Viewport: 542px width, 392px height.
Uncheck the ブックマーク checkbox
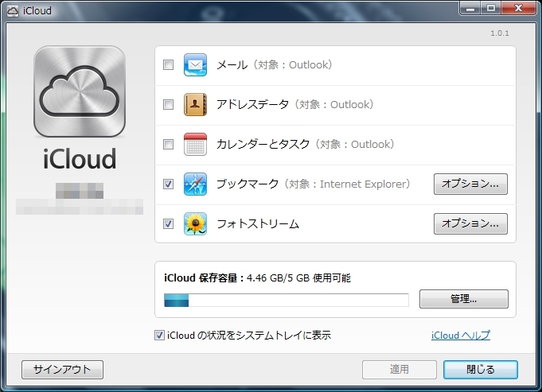click(169, 184)
